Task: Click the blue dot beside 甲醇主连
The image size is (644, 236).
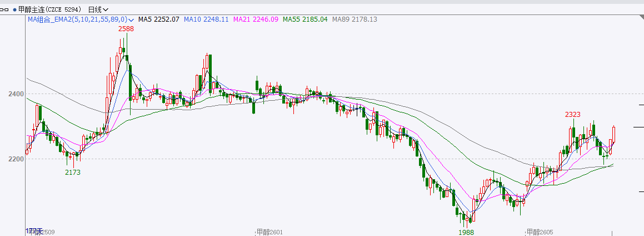Action: coord(14,9)
